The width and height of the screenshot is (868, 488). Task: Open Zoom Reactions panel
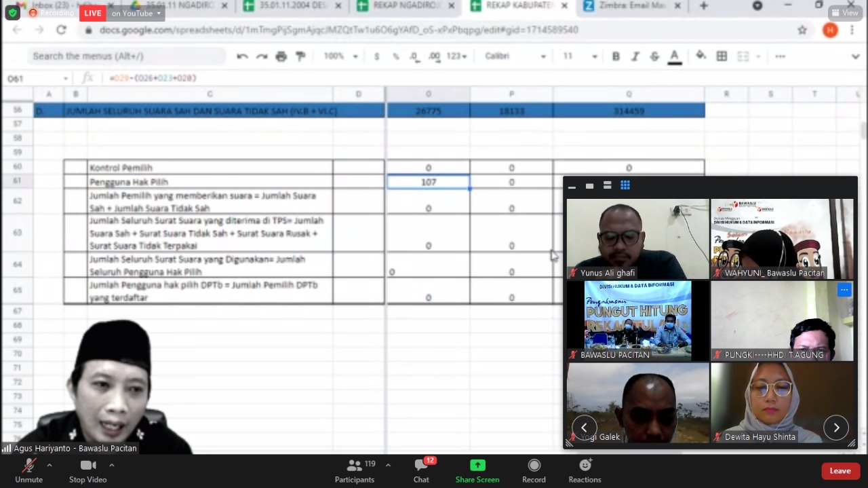(585, 470)
